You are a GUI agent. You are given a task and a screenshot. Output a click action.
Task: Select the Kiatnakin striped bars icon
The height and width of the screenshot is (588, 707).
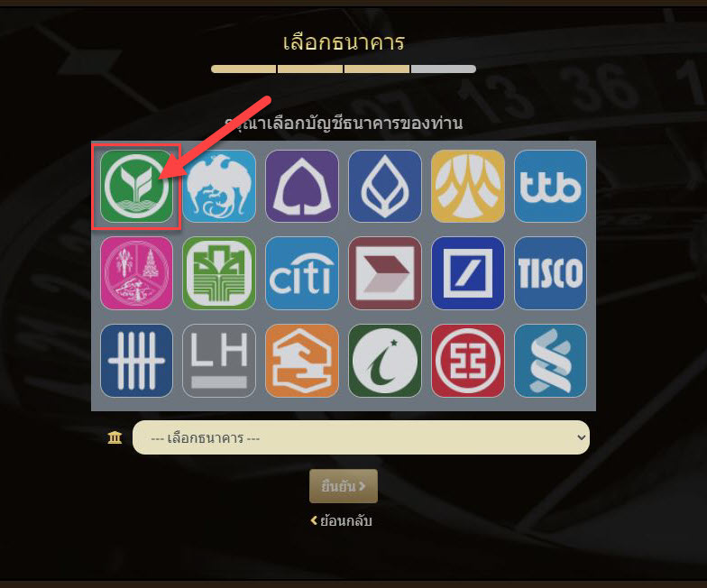[x=136, y=361]
